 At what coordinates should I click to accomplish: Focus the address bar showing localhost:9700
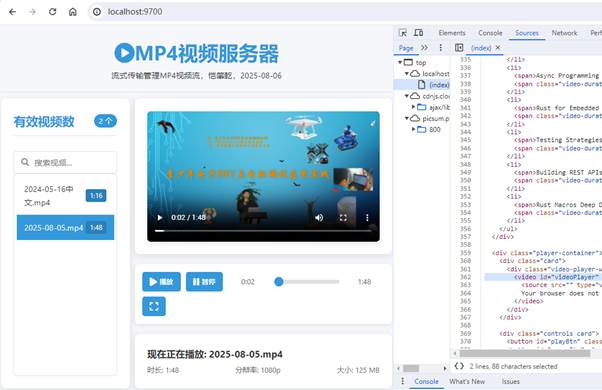pos(346,12)
